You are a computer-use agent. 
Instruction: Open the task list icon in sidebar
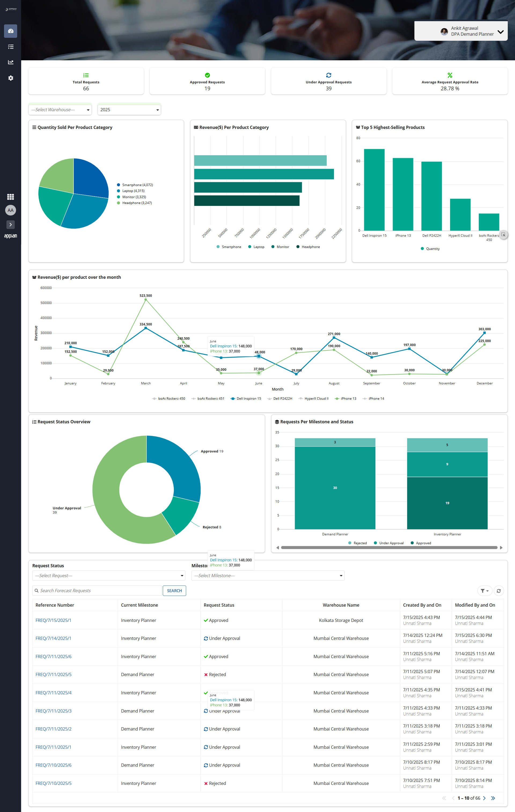10,47
